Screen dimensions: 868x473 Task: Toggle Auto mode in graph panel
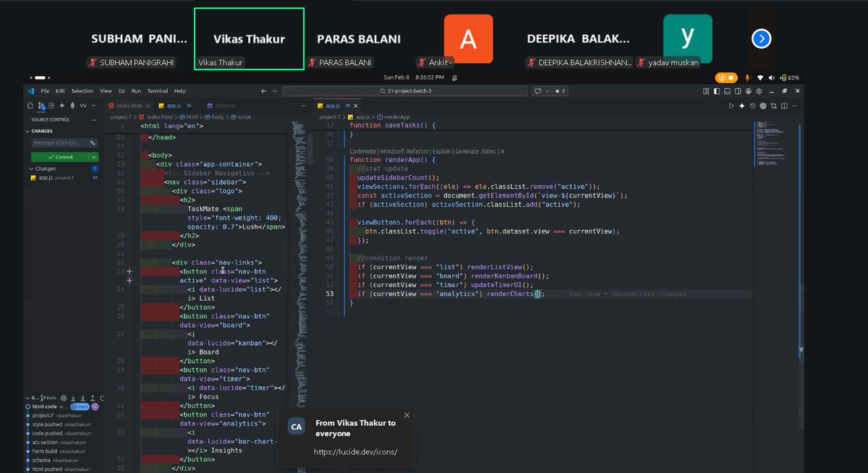click(x=48, y=398)
